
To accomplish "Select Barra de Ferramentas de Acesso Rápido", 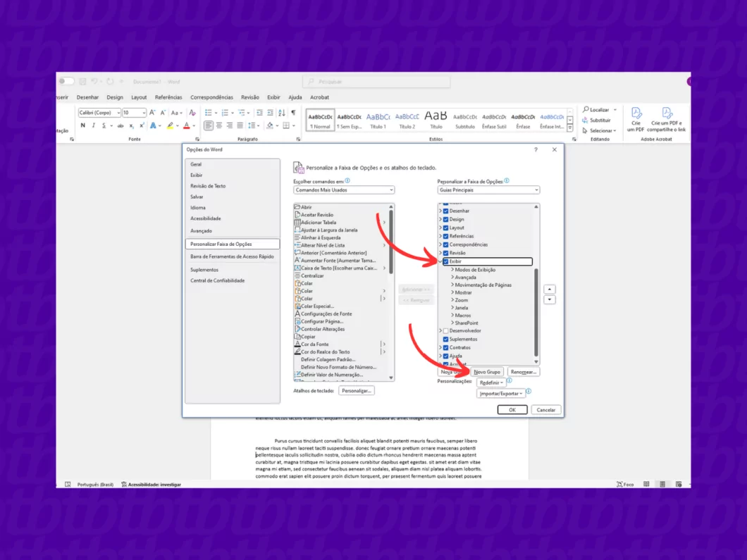I will pos(233,256).
